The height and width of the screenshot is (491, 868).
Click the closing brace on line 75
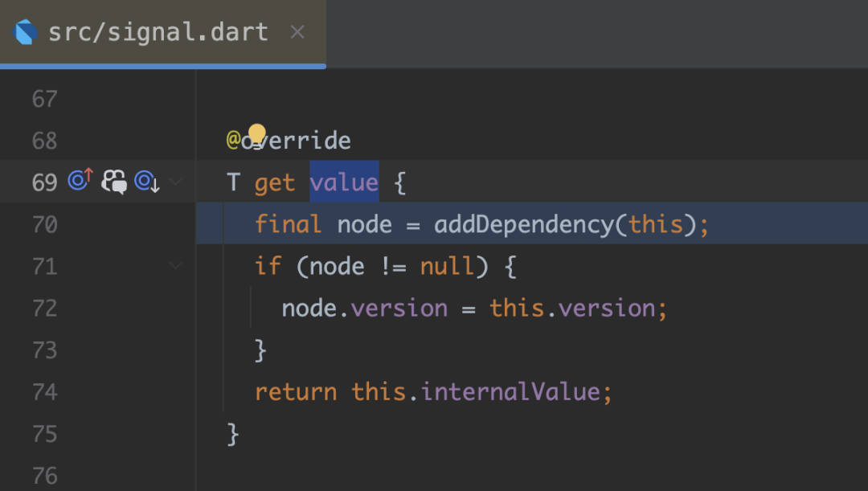point(233,434)
